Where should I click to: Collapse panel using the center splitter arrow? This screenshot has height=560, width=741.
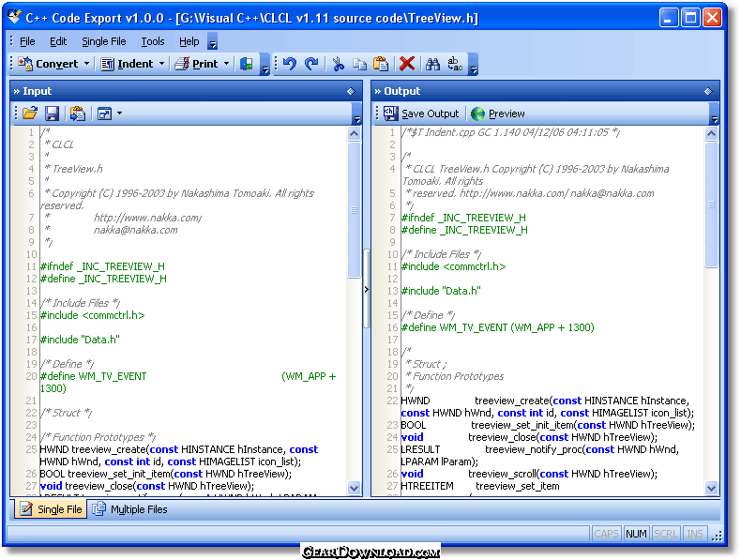pyautogui.click(x=366, y=289)
